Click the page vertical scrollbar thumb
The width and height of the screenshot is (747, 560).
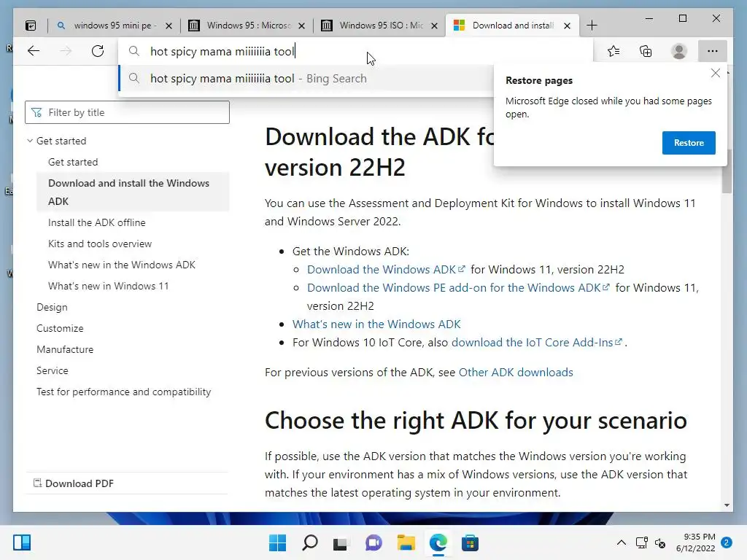click(x=727, y=171)
